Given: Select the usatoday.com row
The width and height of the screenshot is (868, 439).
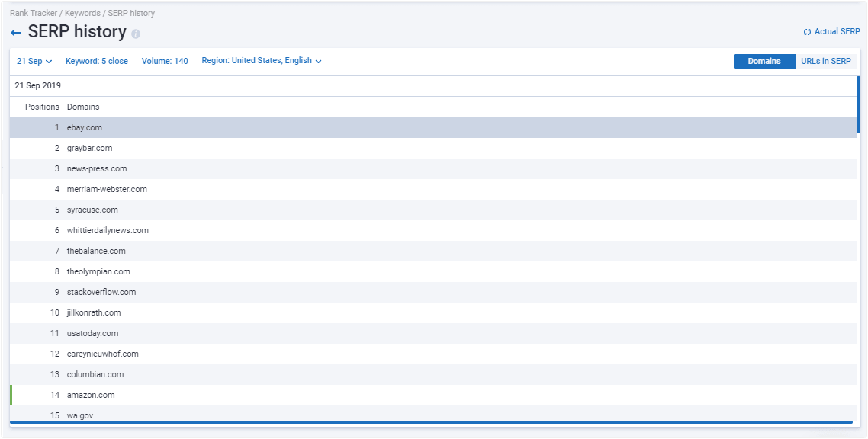Looking at the screenshot, I should [433, 333].
